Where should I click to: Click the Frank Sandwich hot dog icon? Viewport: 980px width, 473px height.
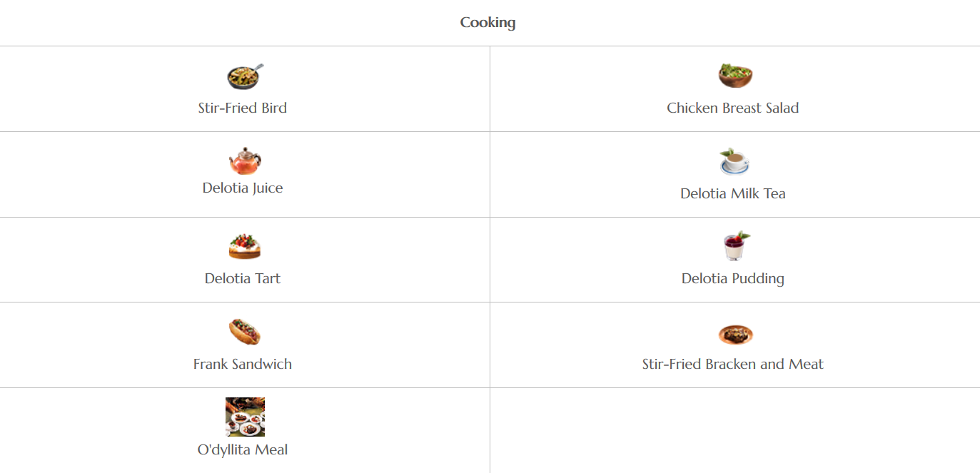point(244,332)
